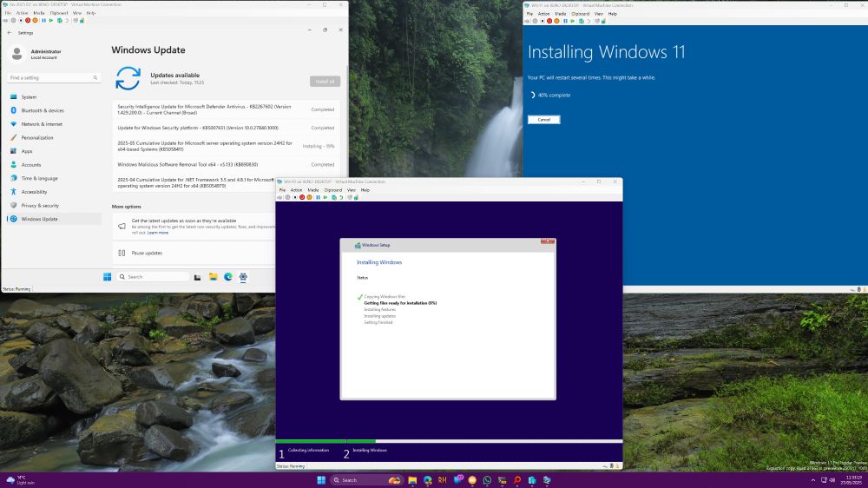Click Ctrl+Alt+Del icon in Server 2025 VM toolbar

(5, 21)
